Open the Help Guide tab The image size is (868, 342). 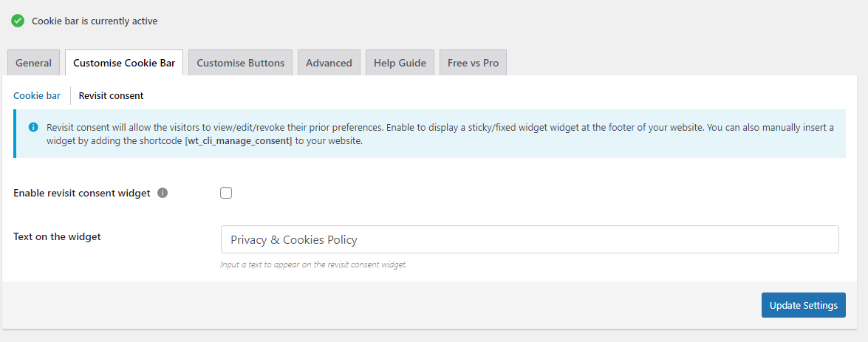(400, 63)
